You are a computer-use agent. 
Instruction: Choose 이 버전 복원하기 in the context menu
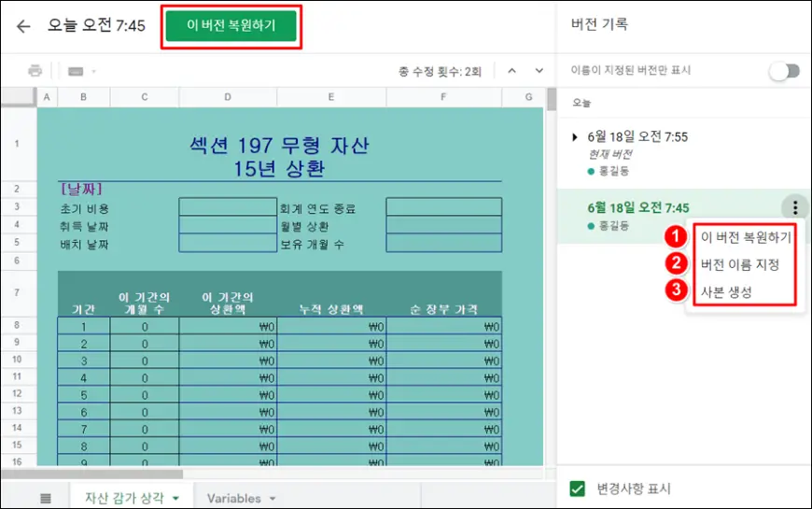coord(745,237)
